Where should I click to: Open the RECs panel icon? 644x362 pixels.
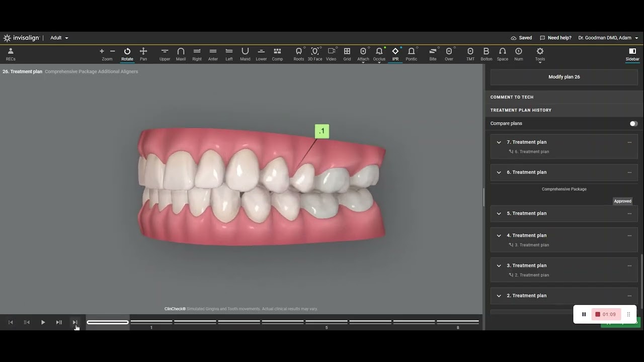[11, 54]
